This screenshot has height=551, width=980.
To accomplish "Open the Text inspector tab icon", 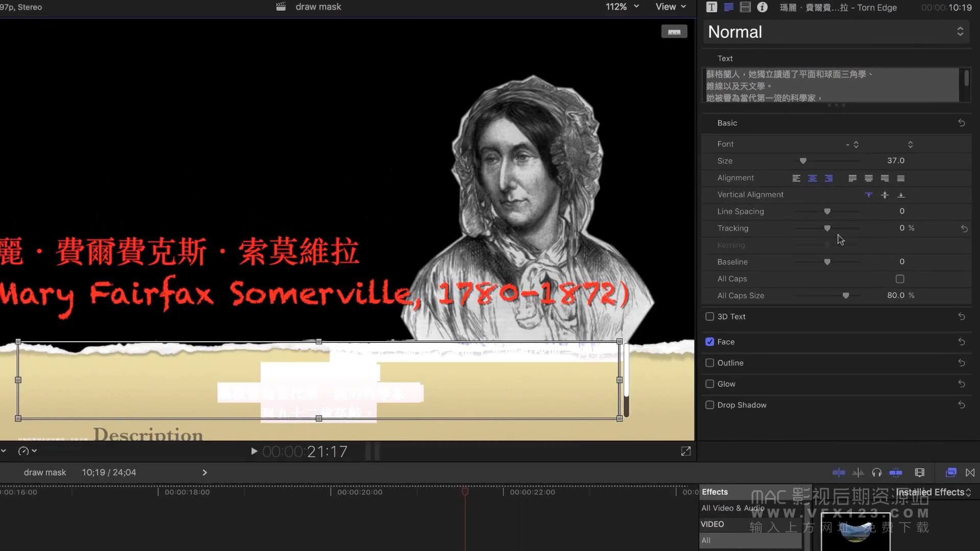I will pos(712,7).
